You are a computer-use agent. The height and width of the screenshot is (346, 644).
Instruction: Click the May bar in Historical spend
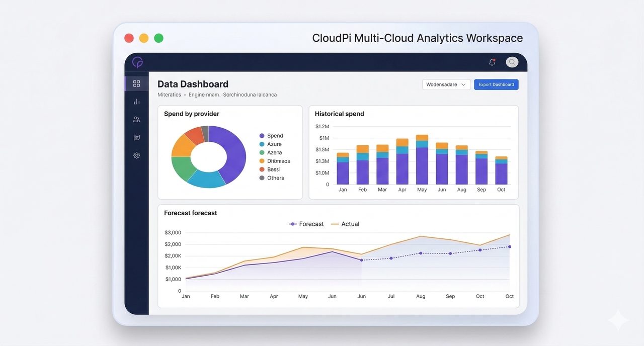pyautogui.click(x=422, y=159)
